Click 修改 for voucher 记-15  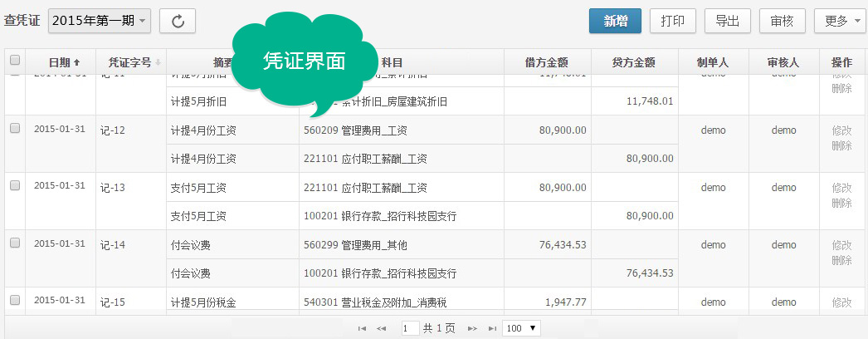click(841, 302)
